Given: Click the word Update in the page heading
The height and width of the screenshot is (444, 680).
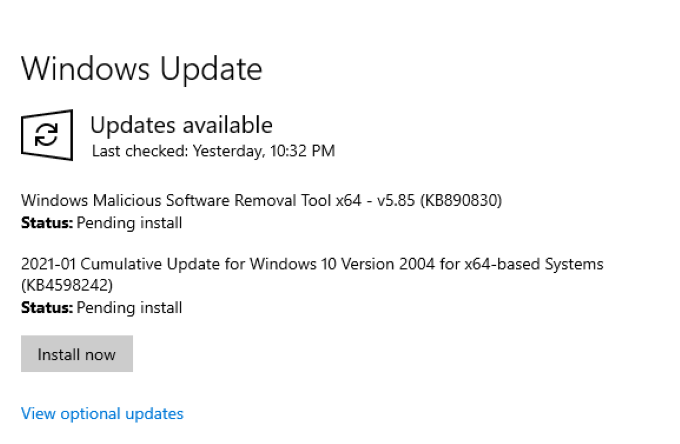Looking at the screenshot, I should [211, 70].
